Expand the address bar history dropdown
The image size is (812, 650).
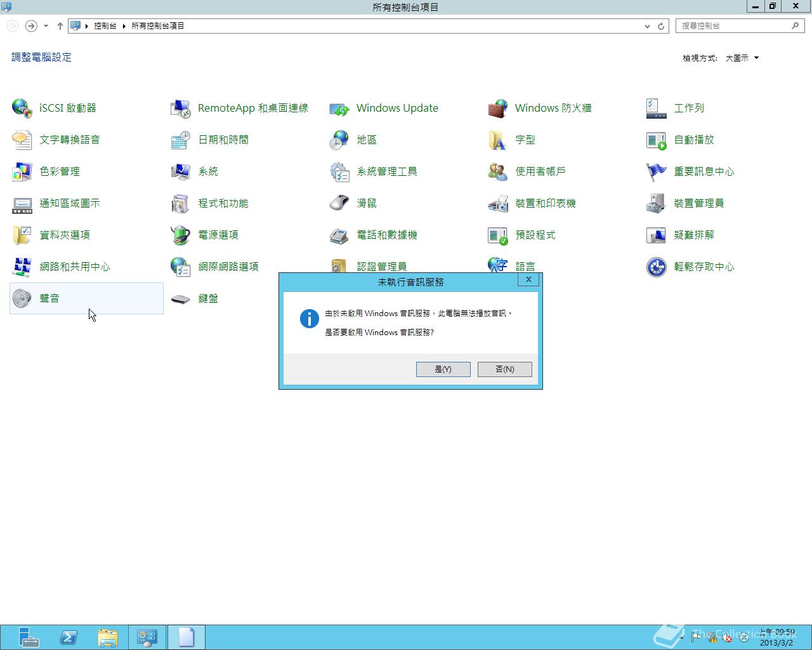[x=647, y=26]
